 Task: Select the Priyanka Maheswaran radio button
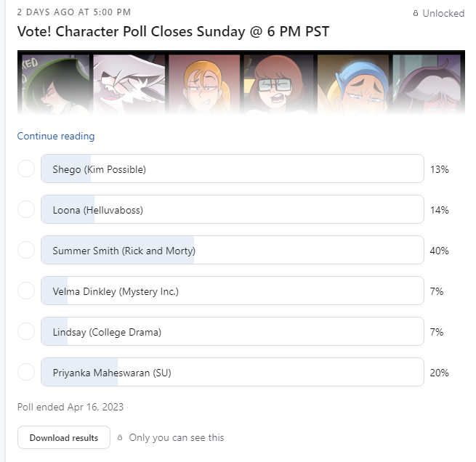(26, 372)
